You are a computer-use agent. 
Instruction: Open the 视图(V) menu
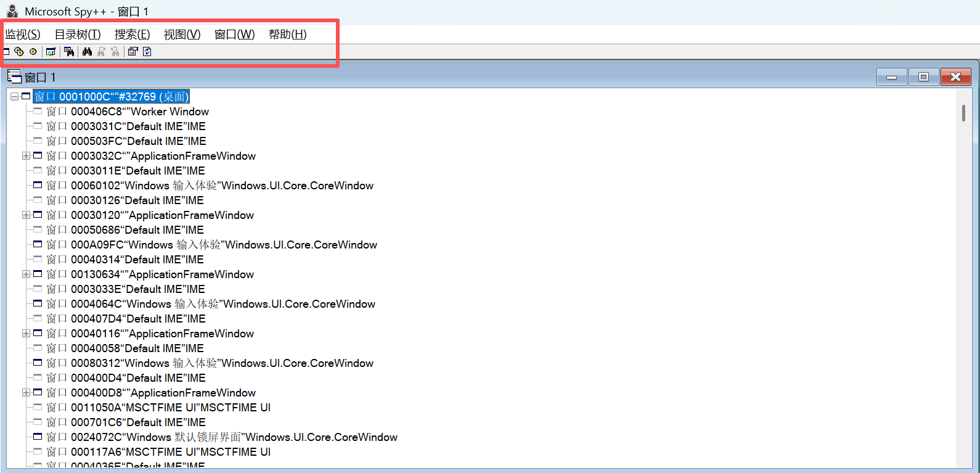pos(182,35)
